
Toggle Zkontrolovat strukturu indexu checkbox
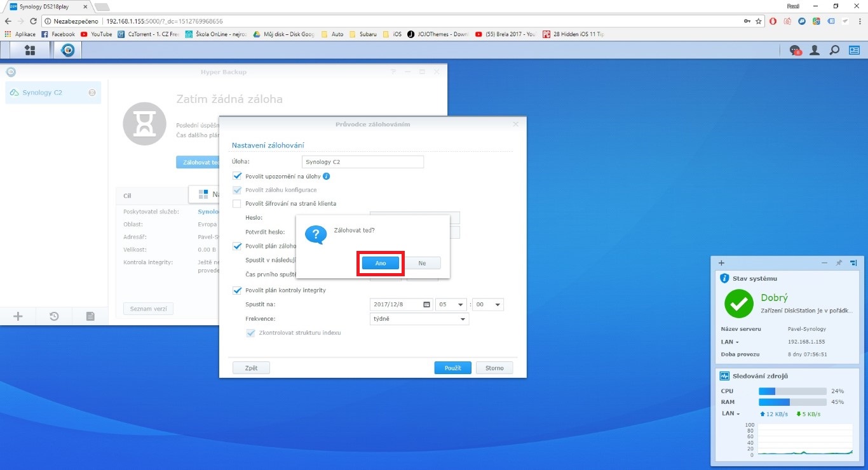(250, 332)
